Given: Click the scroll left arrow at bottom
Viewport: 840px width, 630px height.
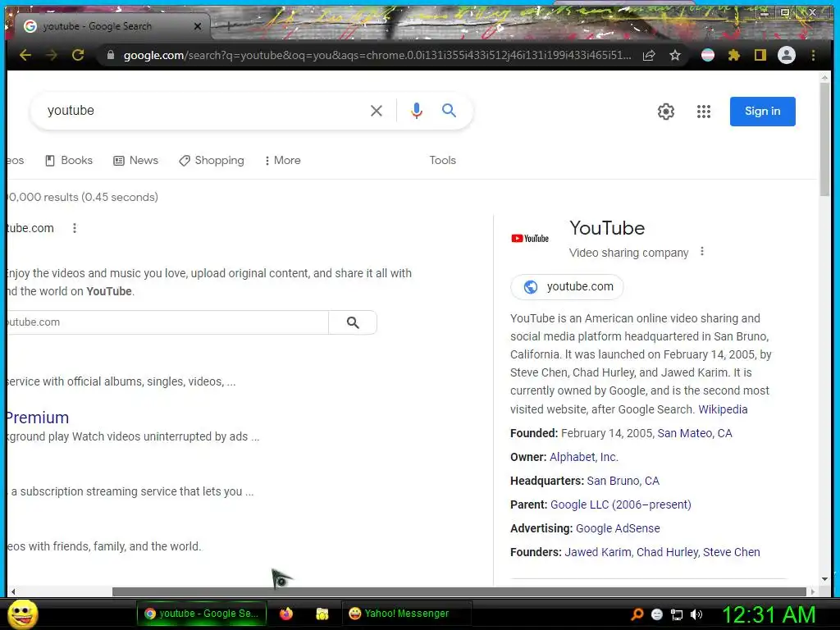Looking at the screenshot, I should point(13,592).
